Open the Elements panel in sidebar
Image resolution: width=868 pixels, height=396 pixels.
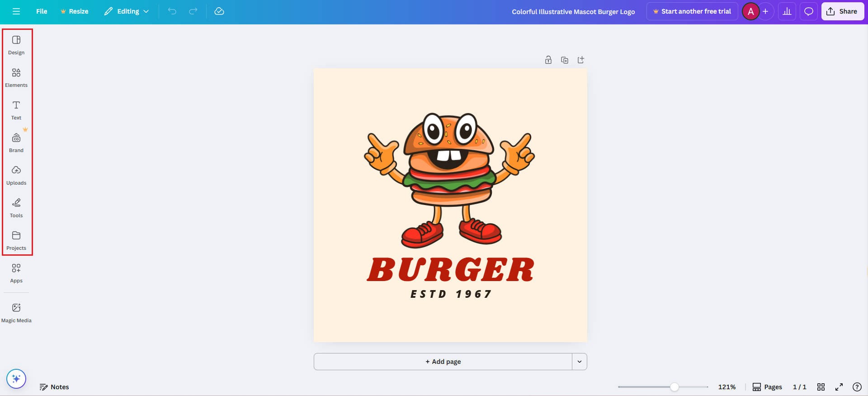click(16, 77)
